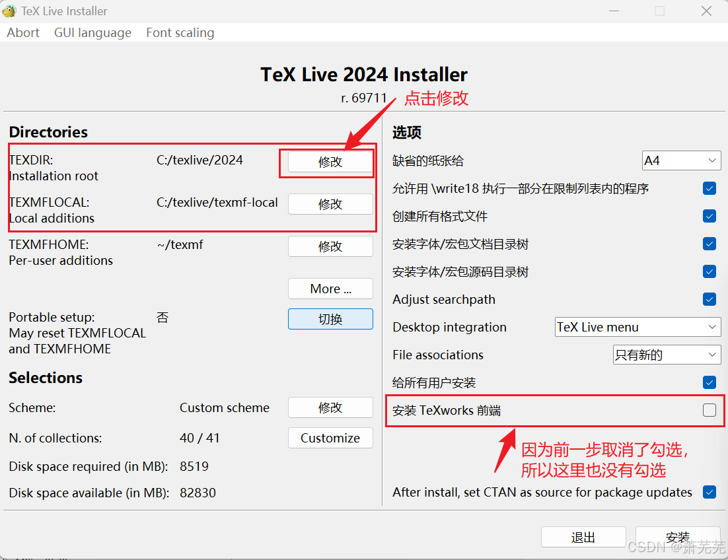Toggle 安装字体/宏包源码目录树 checkbox
Viewport: 728px width, 560px height.
click(709, 271)
